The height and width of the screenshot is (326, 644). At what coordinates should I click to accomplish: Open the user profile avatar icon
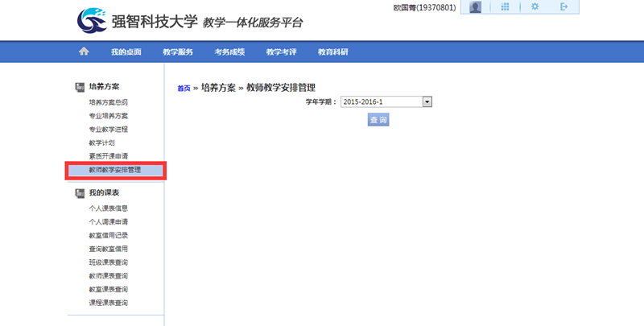coord(476,7)
